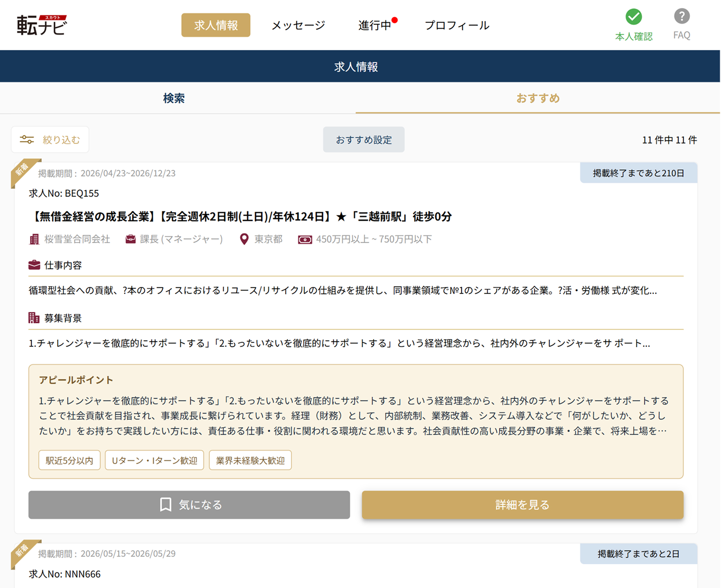Image resolution: width=721 pixels, height=588 pixels.
Task: Click the salary icon beside 450万円以上
Action: (305, 239)
